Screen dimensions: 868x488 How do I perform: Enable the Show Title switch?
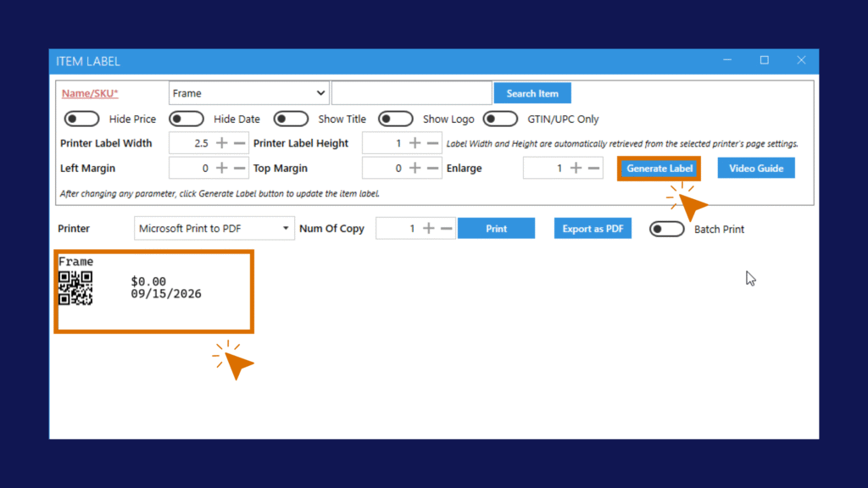point(291,119)
